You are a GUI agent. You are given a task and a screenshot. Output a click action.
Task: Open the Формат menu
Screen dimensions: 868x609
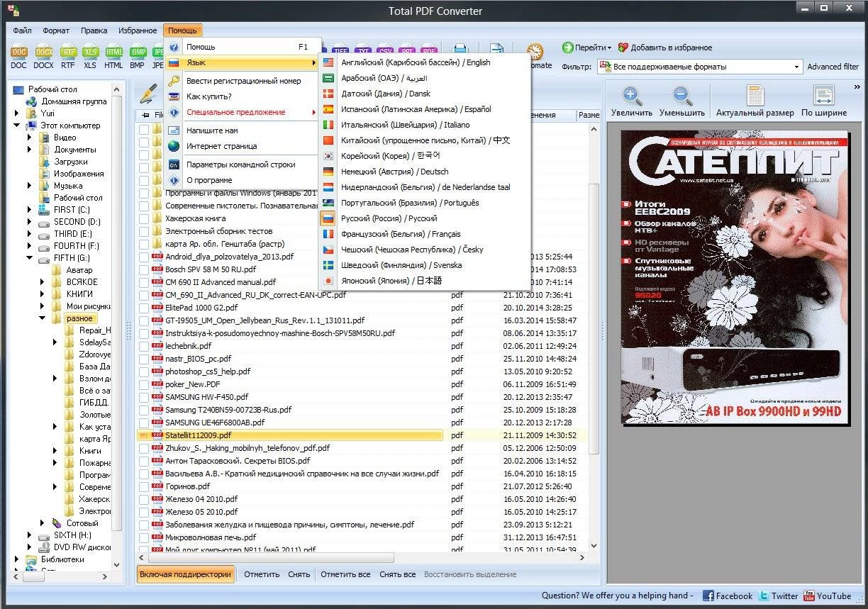56,30
